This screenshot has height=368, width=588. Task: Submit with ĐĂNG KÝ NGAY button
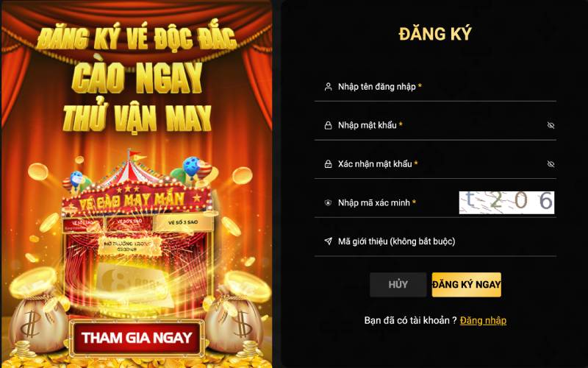(467, 285)
